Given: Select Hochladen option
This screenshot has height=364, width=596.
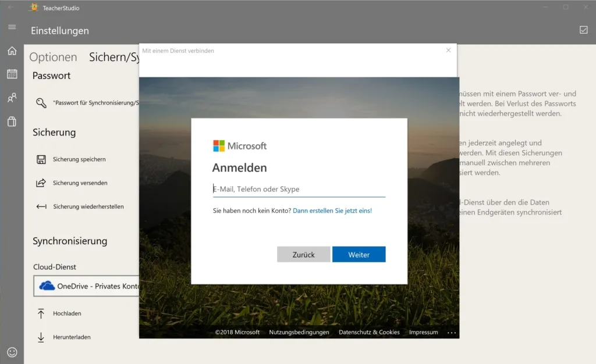Looking at the screenshot, I should click(67, 313).
